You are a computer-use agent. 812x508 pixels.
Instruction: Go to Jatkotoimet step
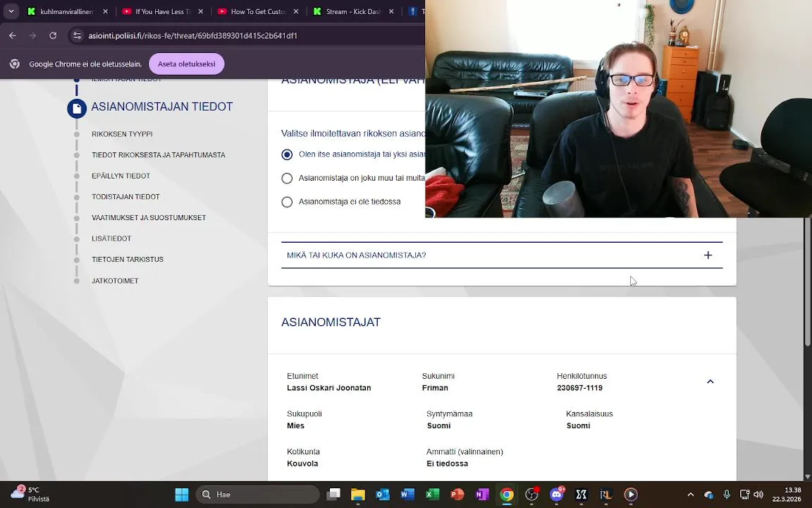pos(115,281)
